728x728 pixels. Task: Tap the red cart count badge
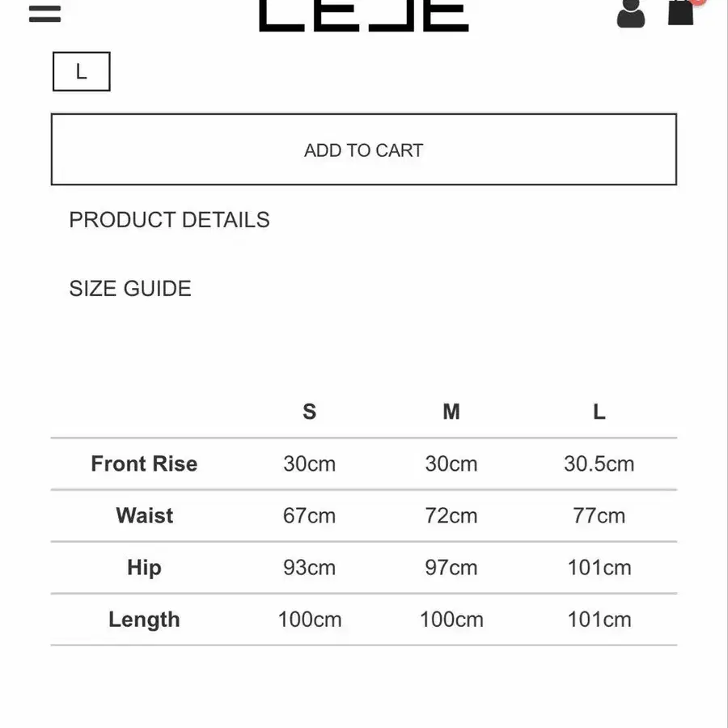click(698, 2)
